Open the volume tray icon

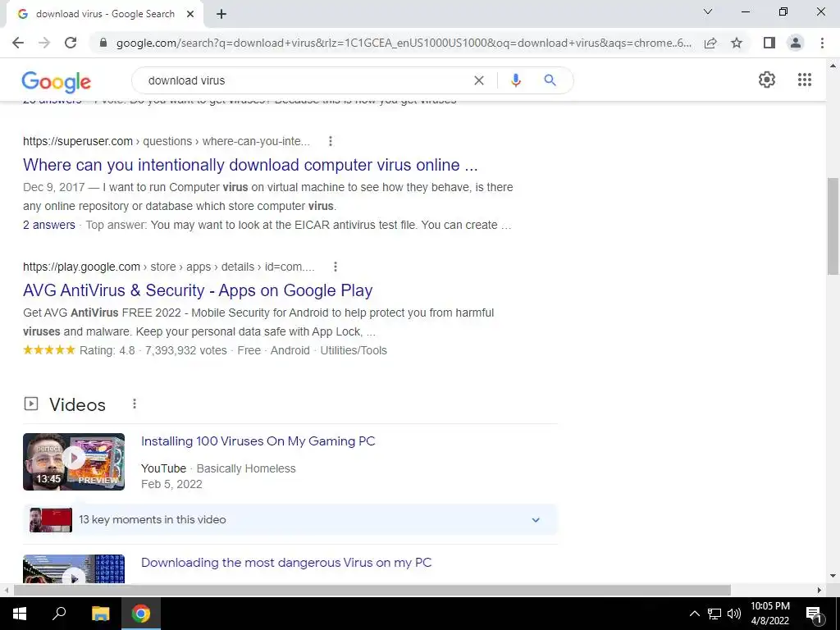click(734, 614)
